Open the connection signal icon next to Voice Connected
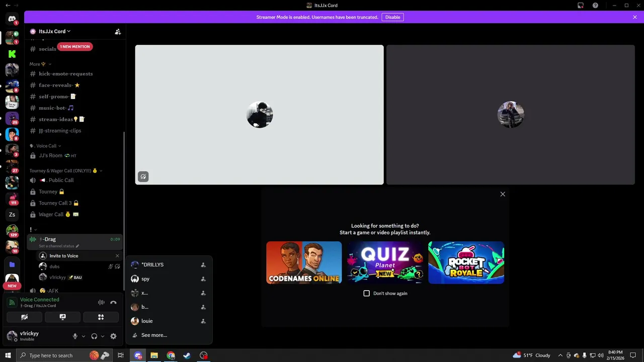Screen dimensions: 644x362 tap(12, 303)
